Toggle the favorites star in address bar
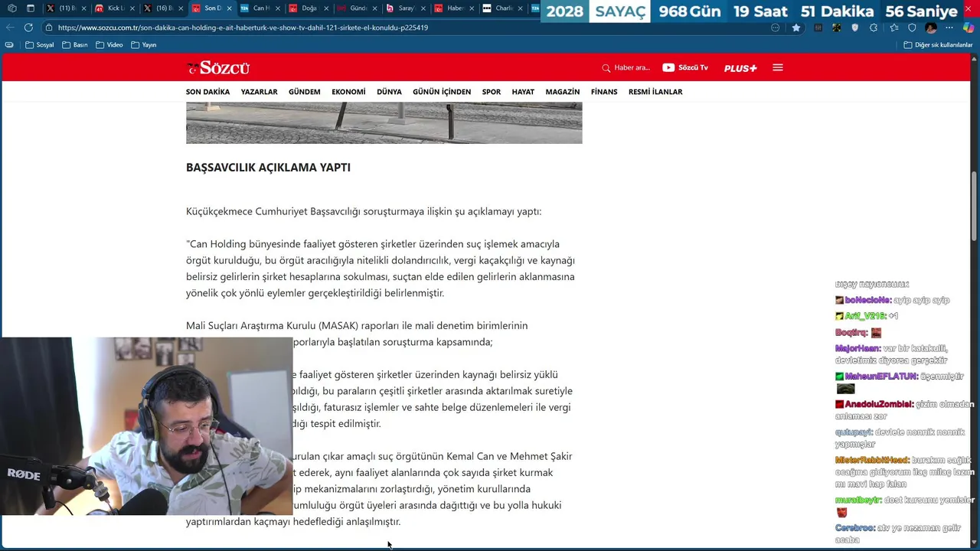The image size is (980, 551). (796, 28)
